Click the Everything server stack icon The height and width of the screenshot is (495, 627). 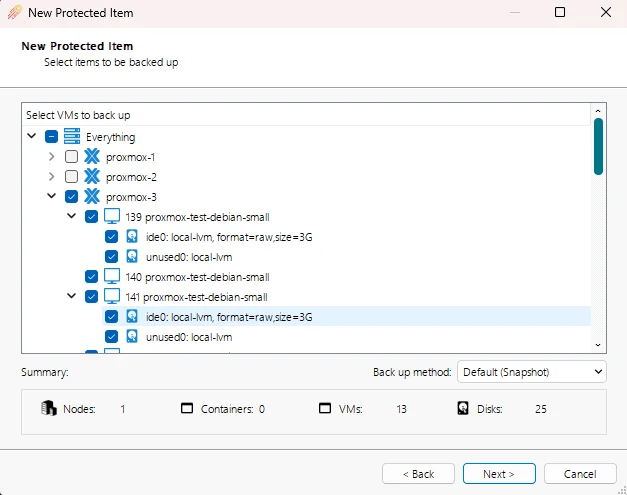72,136
